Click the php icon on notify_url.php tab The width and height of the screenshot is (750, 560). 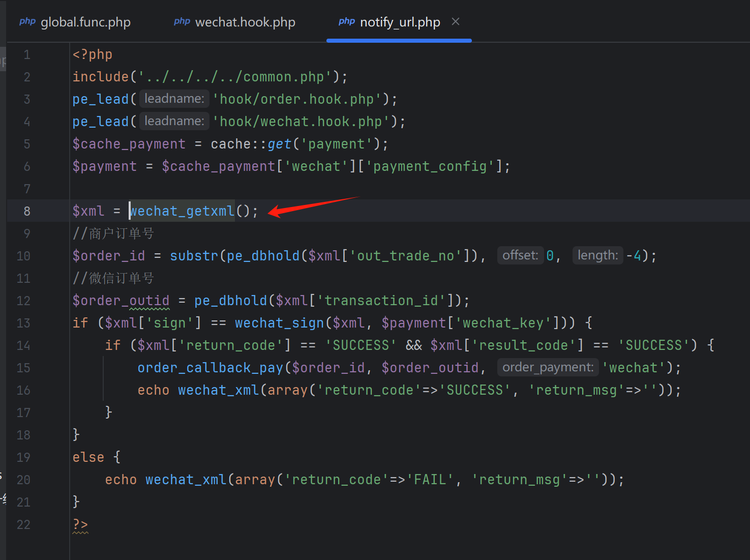pos(346,22)
